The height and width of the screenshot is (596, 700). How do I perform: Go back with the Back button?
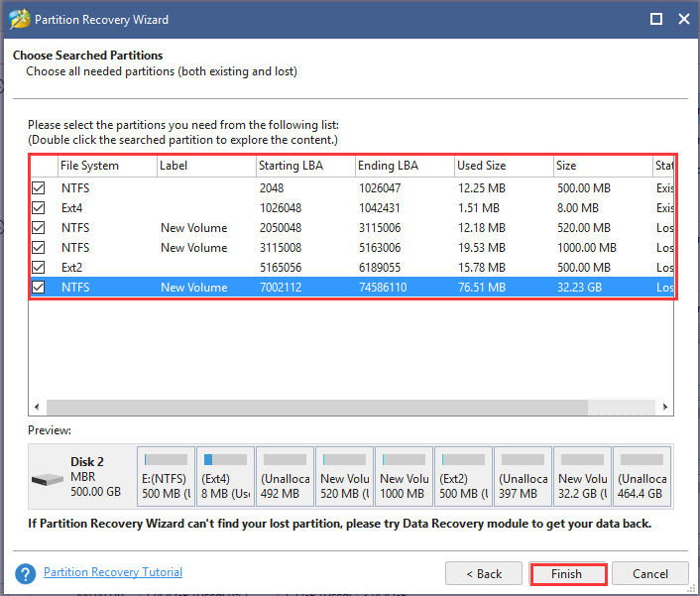point(484,573)
